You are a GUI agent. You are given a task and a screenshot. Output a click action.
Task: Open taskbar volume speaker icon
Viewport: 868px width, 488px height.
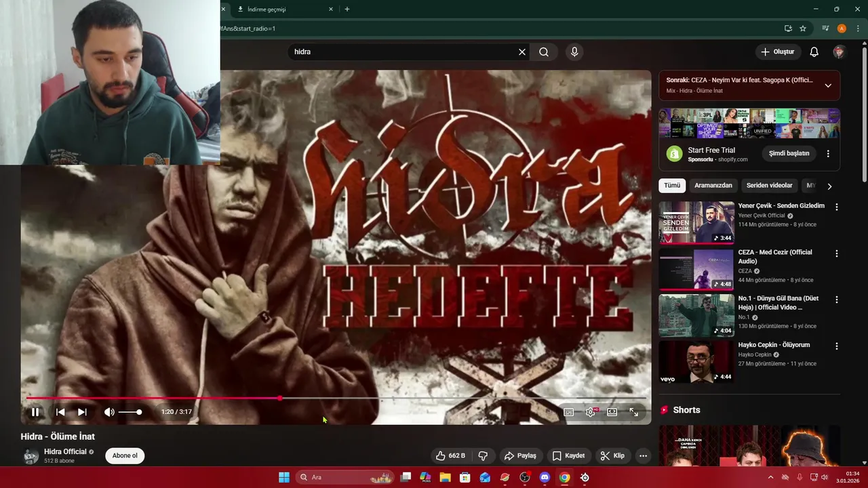825,477
